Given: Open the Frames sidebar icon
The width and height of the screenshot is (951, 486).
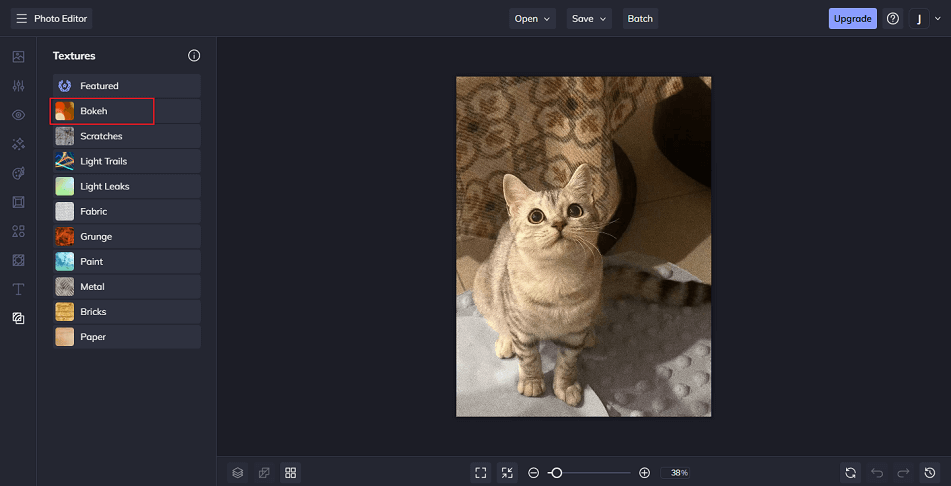Looking at the screenshot, I should coord(18,202).
